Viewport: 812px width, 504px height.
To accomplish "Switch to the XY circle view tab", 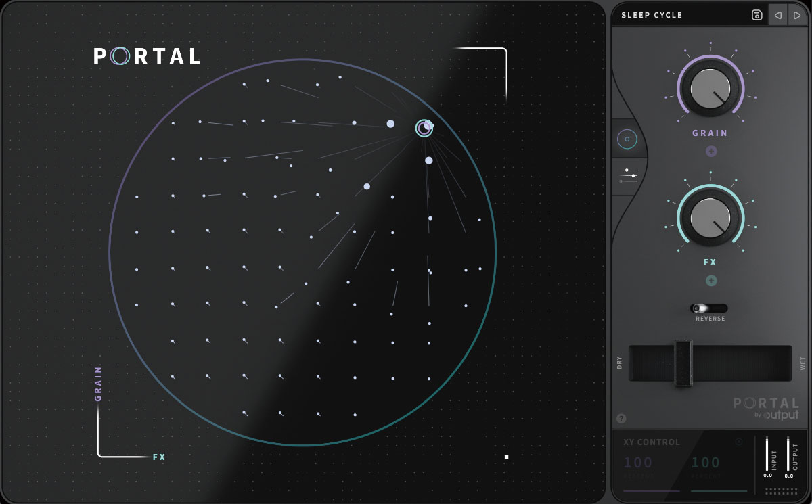I will [x=627, y=139].
